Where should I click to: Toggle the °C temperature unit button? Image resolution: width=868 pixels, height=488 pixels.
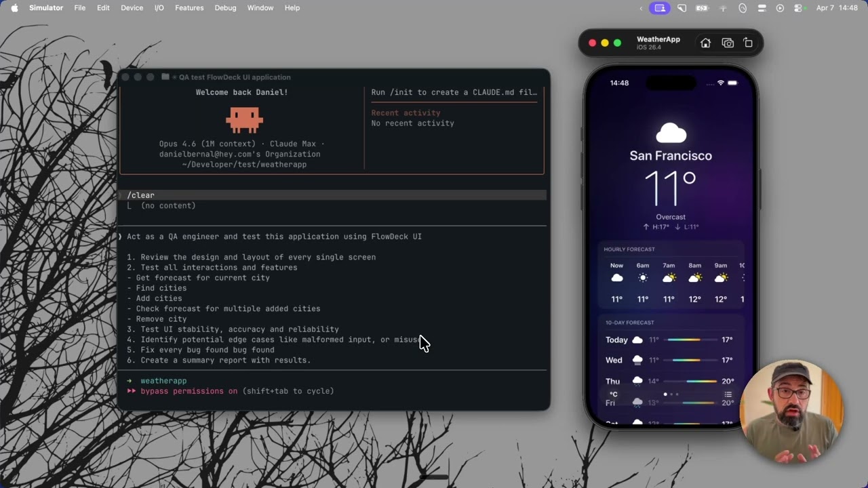(x=613, y=394)
